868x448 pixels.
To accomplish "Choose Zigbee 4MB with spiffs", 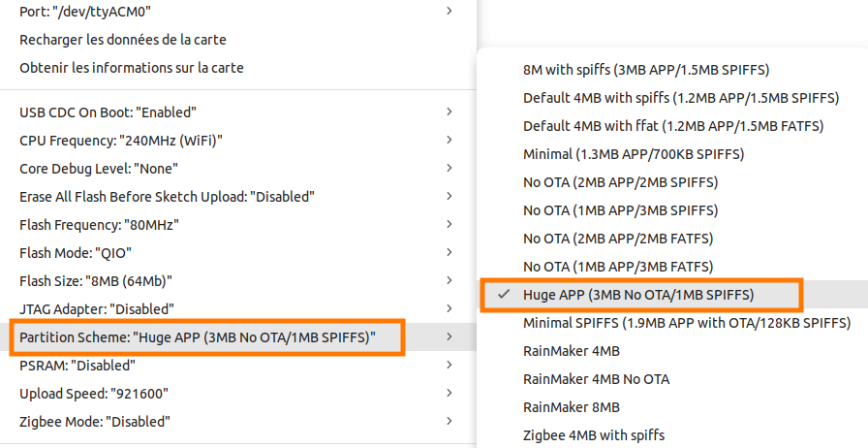I will (x=594, y=435).
